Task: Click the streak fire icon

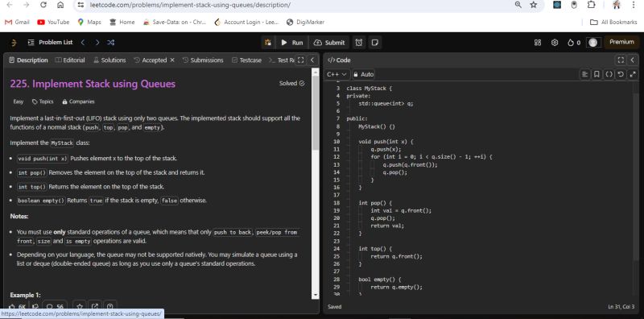Action: 571,43
